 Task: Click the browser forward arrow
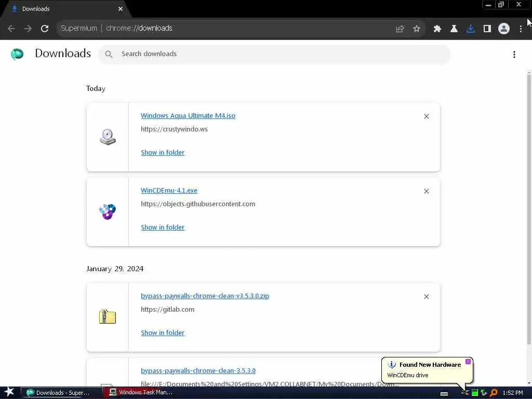28,29
